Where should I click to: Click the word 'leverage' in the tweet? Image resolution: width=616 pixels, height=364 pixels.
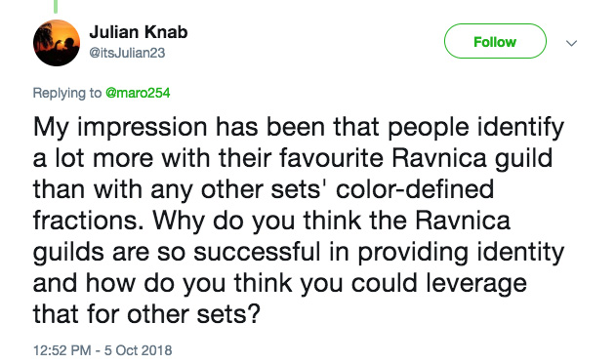[x=475, y=284]
